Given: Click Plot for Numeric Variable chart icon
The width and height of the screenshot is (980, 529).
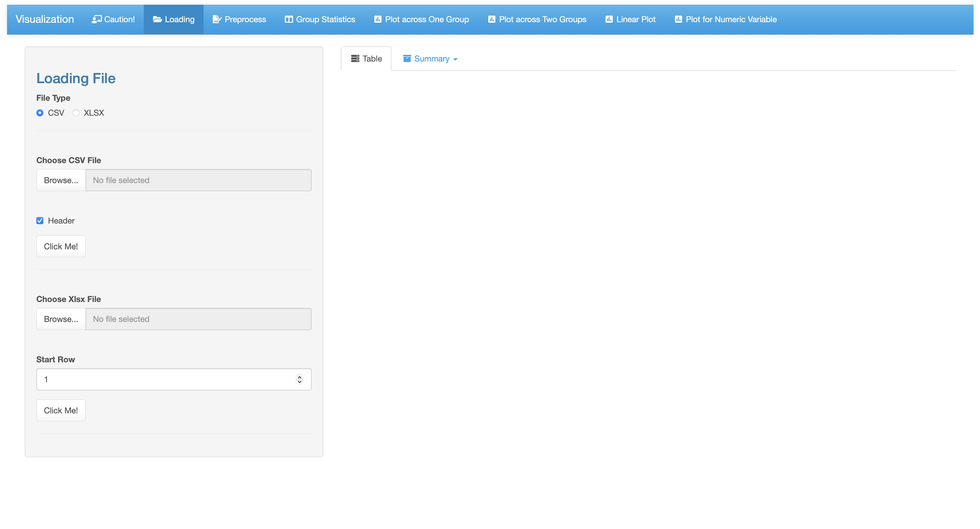Looking at the screenshot, I should (678, 19).
